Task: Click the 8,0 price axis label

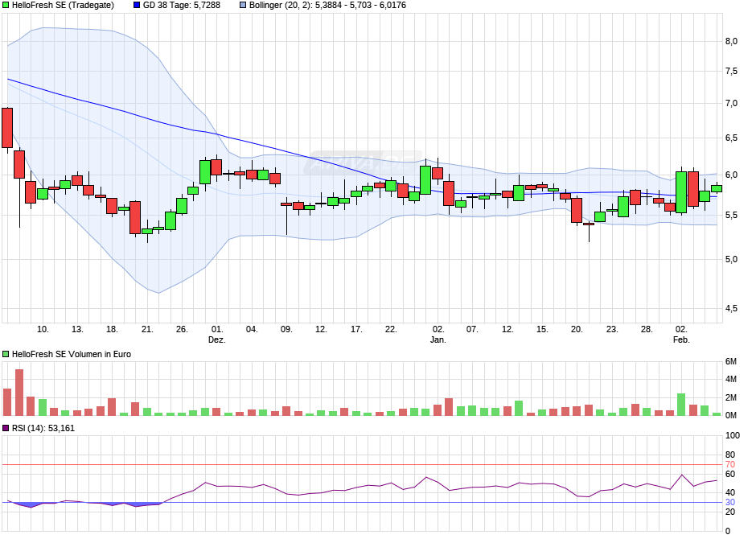Action: (x=731, y=42)
